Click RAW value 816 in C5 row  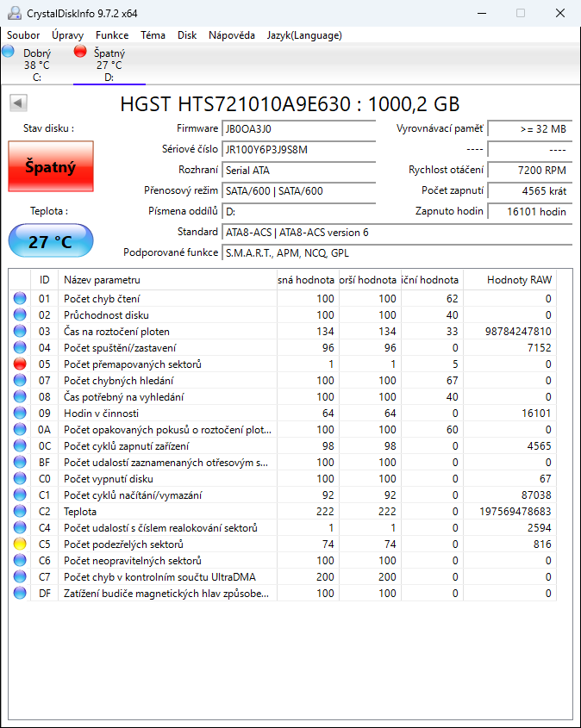[542, 544]
